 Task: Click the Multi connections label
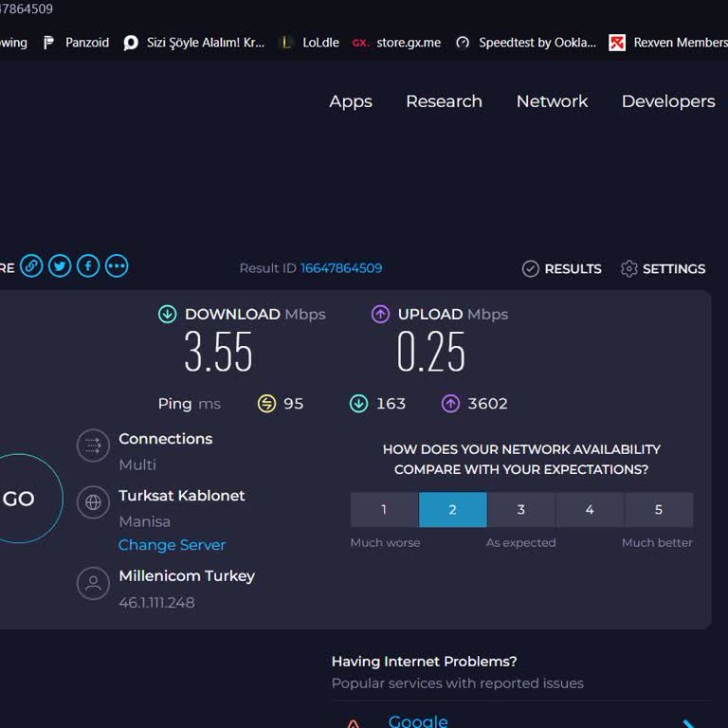click(137, 464)
